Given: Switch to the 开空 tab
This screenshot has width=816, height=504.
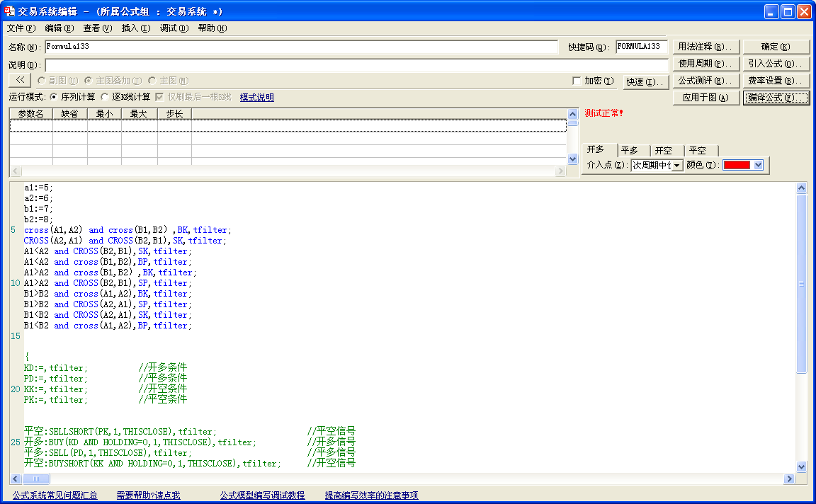Looking at the screenshot, I should (x=667, y=151).
